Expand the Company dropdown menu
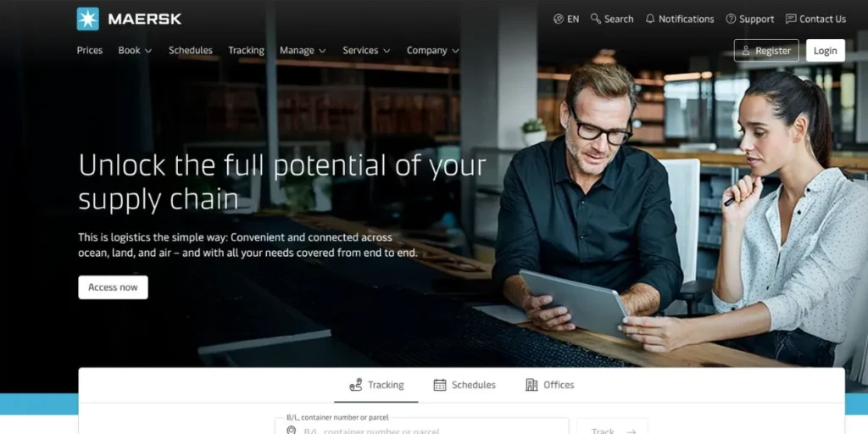 pyautogui.click(x=432, y=50)
